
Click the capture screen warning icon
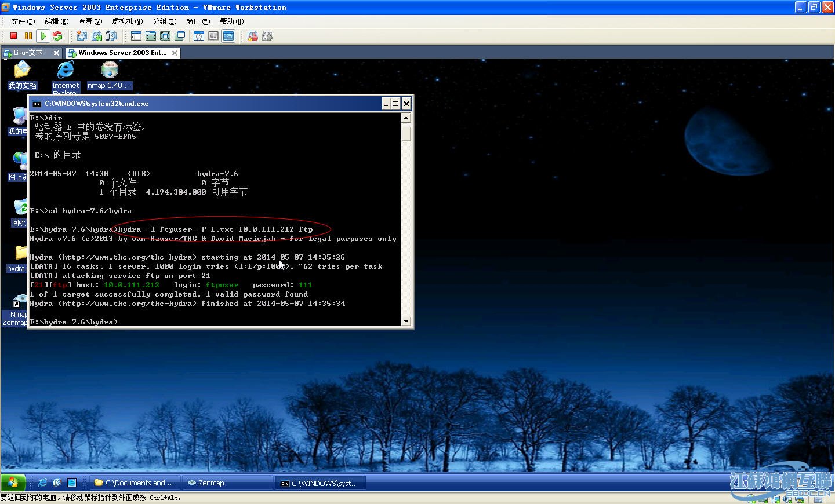(253, 36)
